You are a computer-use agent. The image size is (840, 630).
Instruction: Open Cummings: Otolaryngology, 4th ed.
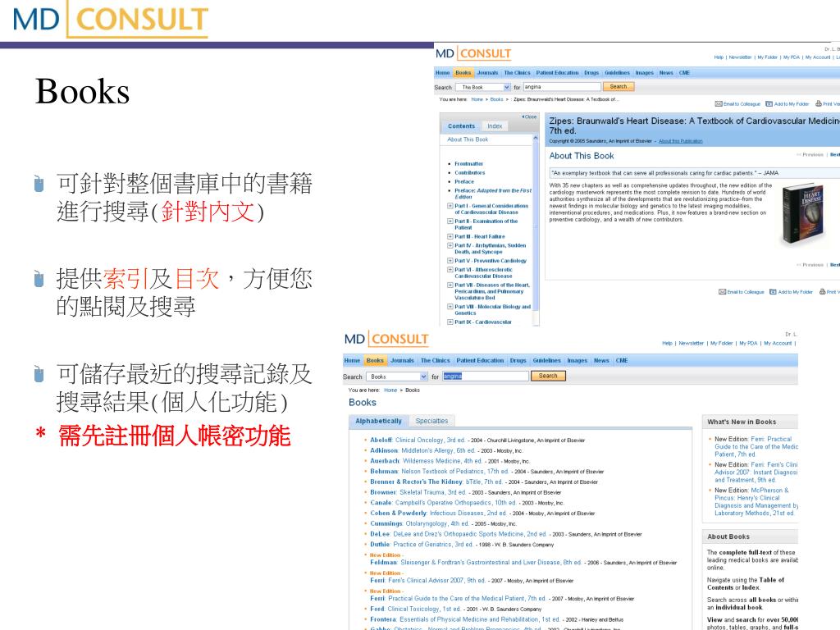tap(421, 523)
